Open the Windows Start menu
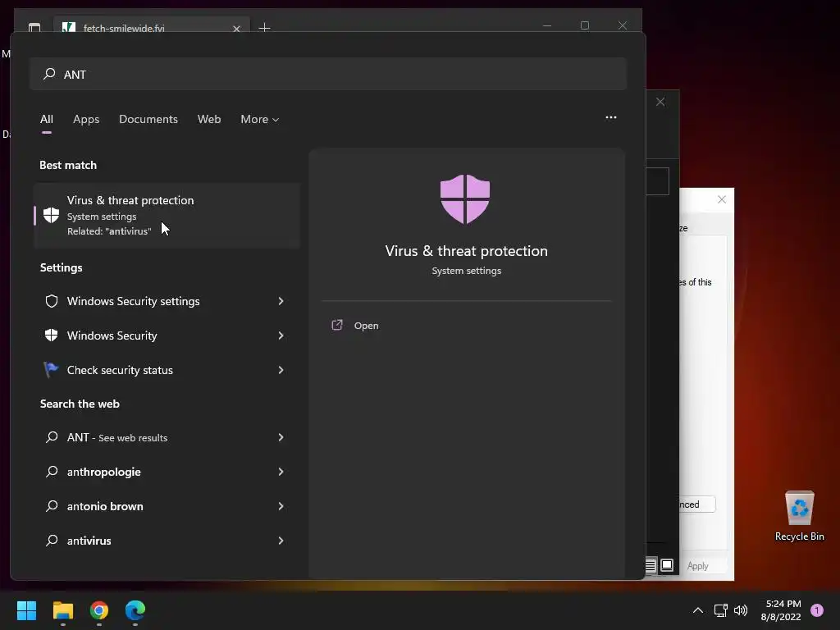 tap(26, 610)
